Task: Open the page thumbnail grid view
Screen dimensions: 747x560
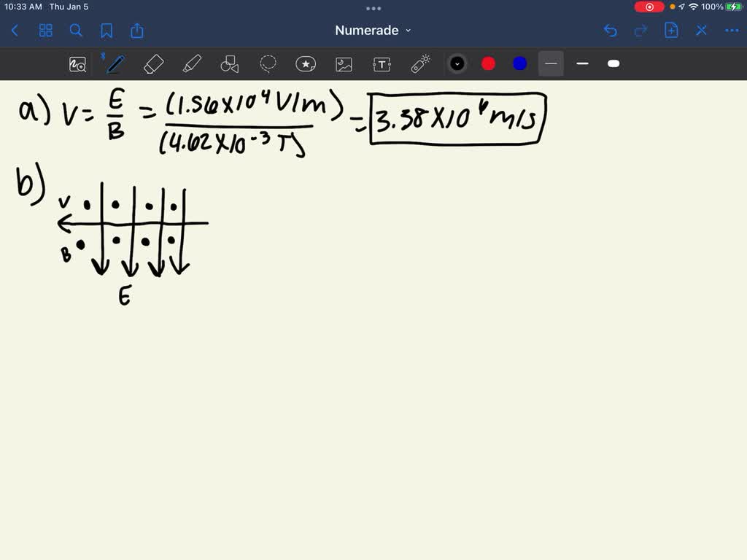Action: tap(45, 31)
